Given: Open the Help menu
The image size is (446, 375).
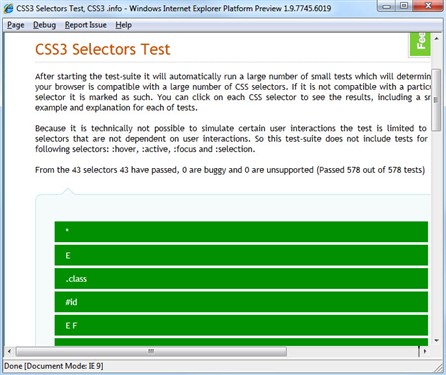Looking at the screenshot, I should [x=123, y=25].
